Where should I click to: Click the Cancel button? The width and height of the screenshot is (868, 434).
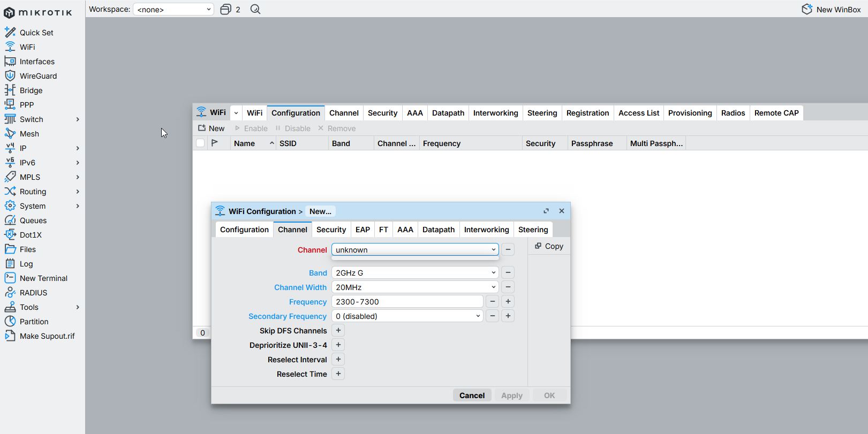click(x=472, y=395)
